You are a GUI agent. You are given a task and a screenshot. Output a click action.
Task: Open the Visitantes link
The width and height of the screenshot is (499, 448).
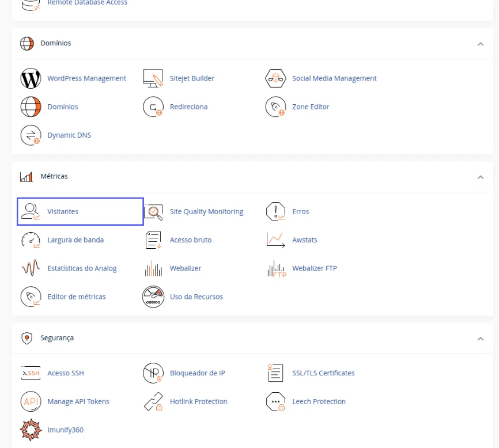click(63, 211)
